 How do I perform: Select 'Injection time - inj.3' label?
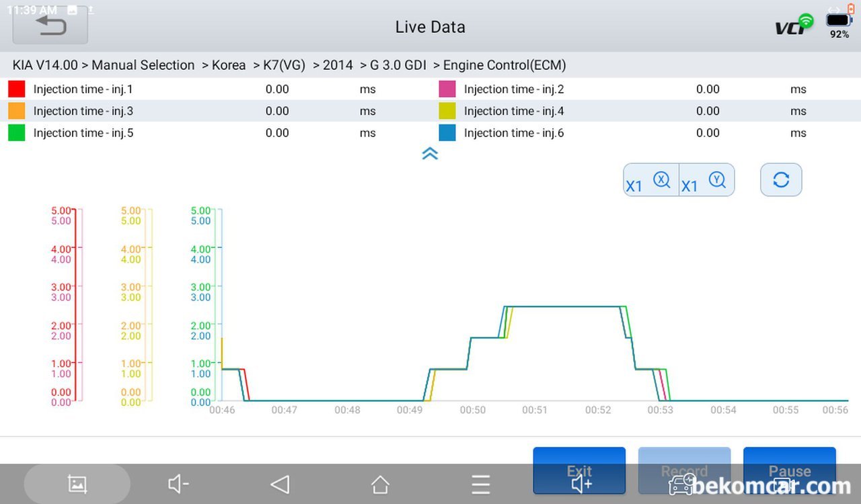tap(83, 111)
